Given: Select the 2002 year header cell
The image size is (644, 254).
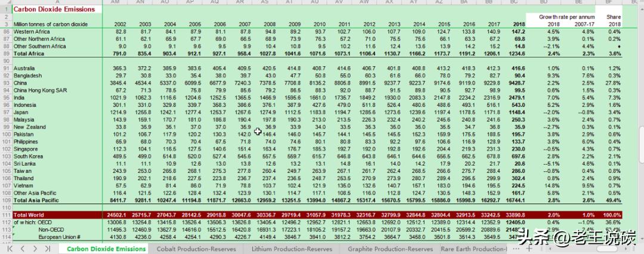Looking at the screenshot, I should click(x=115, y=24).
